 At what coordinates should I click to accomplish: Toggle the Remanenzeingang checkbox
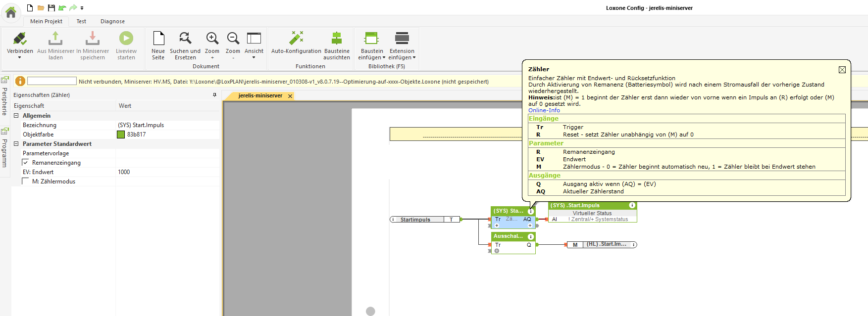pyautogui.click(x=26, y=163)
